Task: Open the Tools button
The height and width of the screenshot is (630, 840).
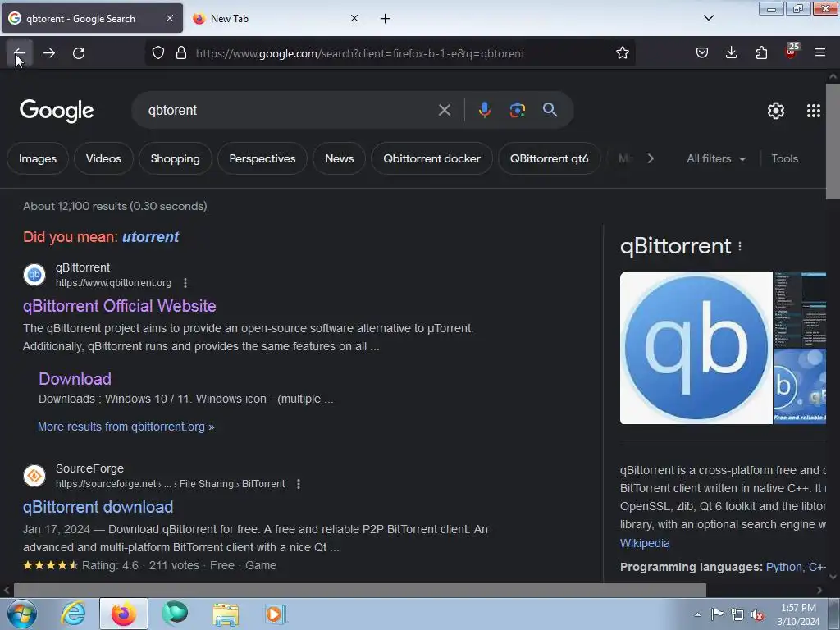Action: [784, 158]
